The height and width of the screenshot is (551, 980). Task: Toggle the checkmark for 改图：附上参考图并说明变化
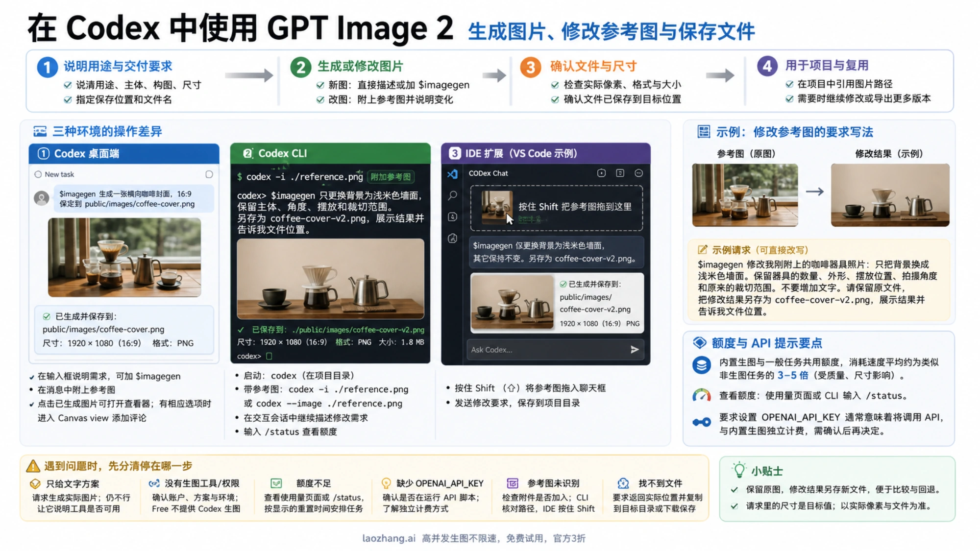click(320, 99)
